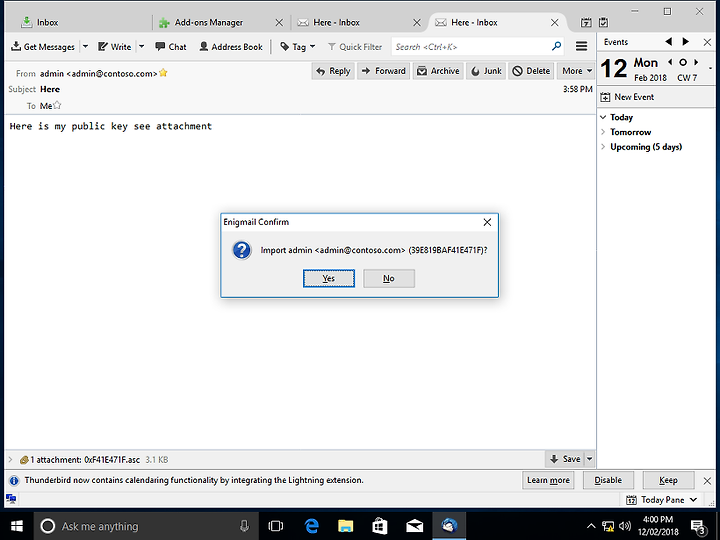The height and width of the screenshot is (540, 720).
Task: Close the Enigmail Confirm dialog
Action: [x=487, y=222]
